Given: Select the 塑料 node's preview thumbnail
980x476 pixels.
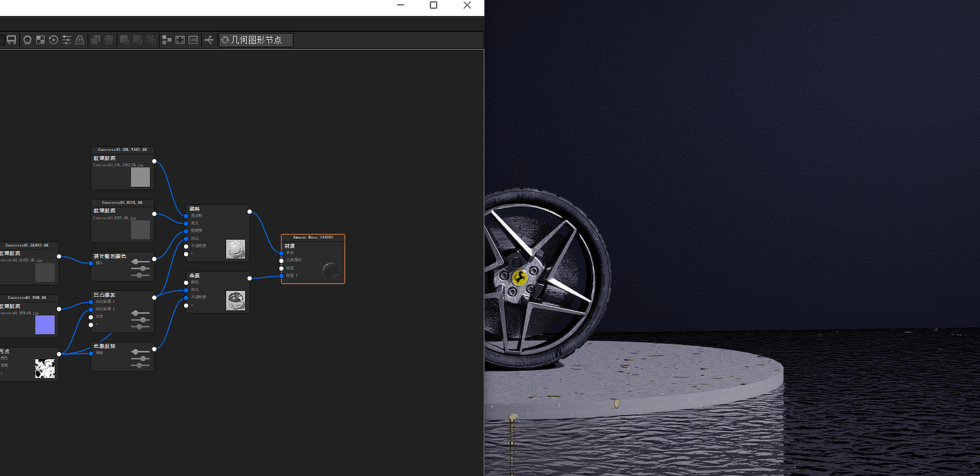Looking at the screenshot, I should [x=235, y=249].
